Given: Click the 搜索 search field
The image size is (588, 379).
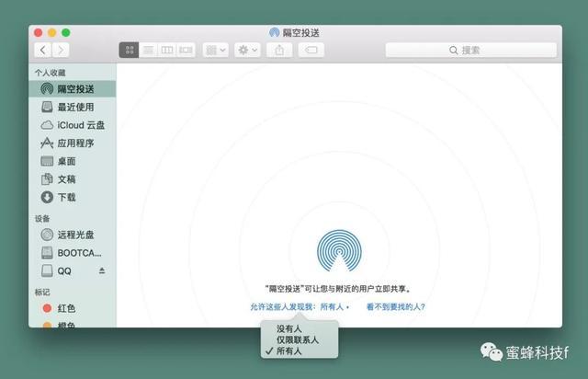Looking at the screenshot, I should point(471,50).
